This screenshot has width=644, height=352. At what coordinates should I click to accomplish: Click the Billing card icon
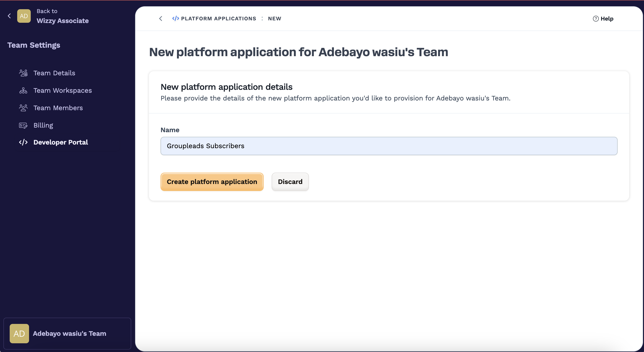[x=23, y=125]
